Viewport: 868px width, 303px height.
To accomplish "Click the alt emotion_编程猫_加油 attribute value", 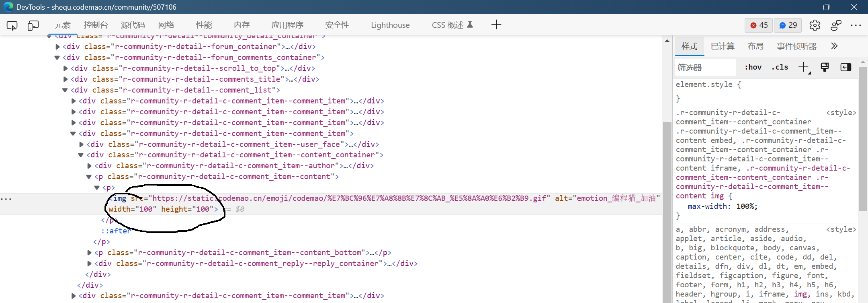I will click(x=616, y=198).
